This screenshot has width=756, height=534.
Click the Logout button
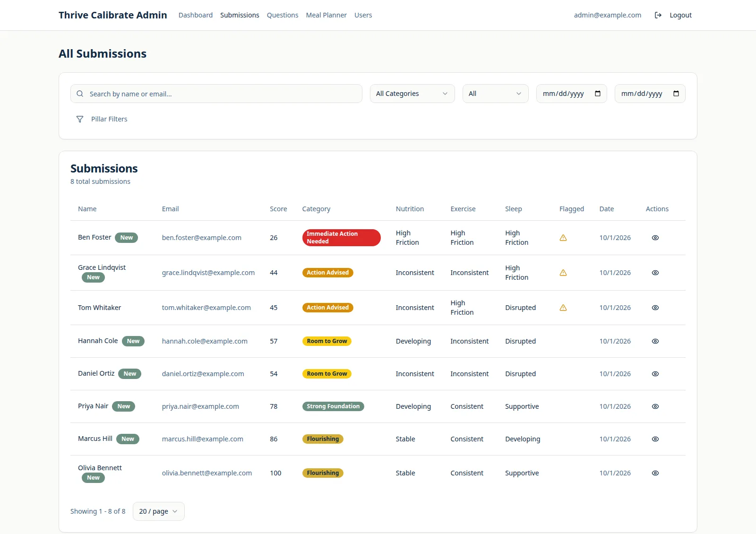tap(673, 15)
